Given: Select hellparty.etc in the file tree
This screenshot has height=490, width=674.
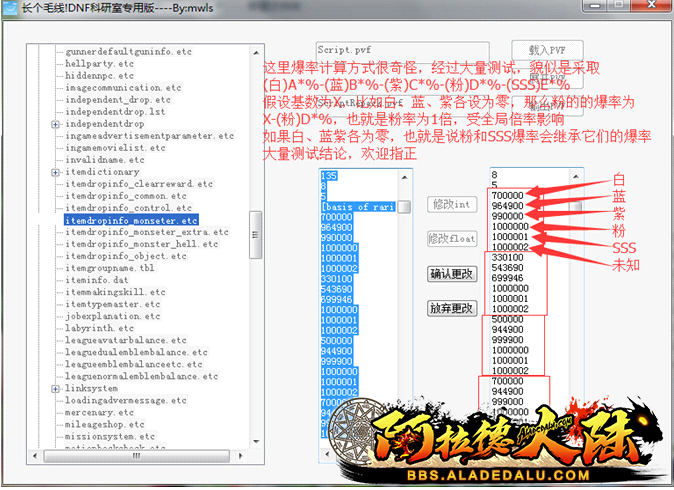Looking at the screenshot, I should tap(99, 64).
